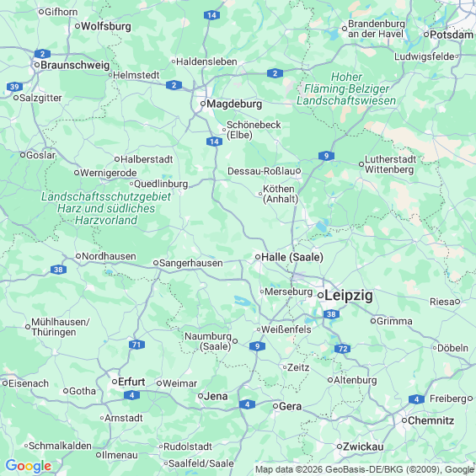Select the Lutherstadt Wittenberg marker
Viewport: 476px width, 476px height.
point(361,164)
